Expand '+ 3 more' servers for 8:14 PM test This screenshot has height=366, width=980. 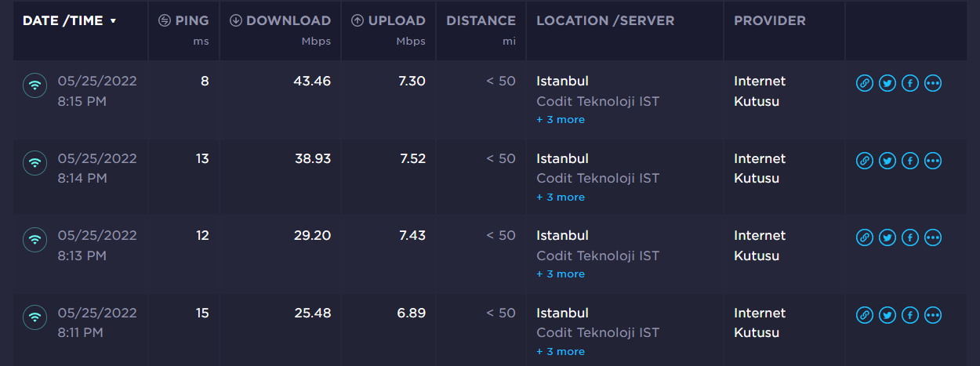[x=561, y=197]
